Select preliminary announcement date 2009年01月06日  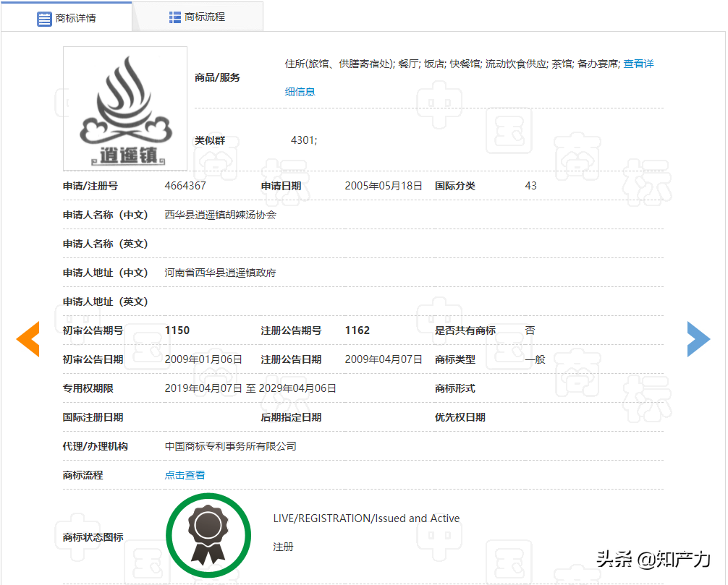click(203, 359)
